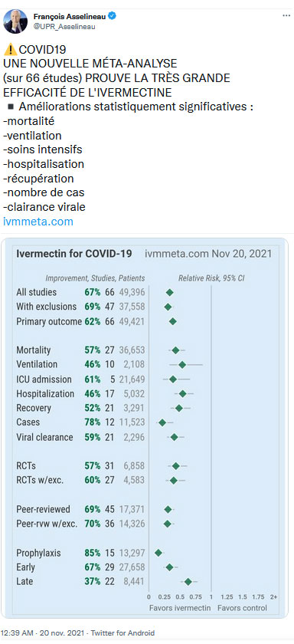
Task: Click the Mortality row label
Action: click(34, 350)
